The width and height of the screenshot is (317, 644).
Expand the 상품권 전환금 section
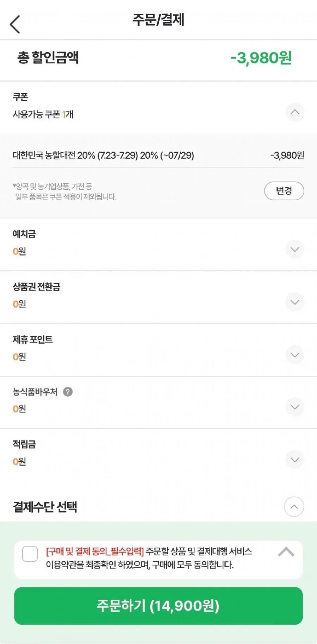(x=295, y=302)
